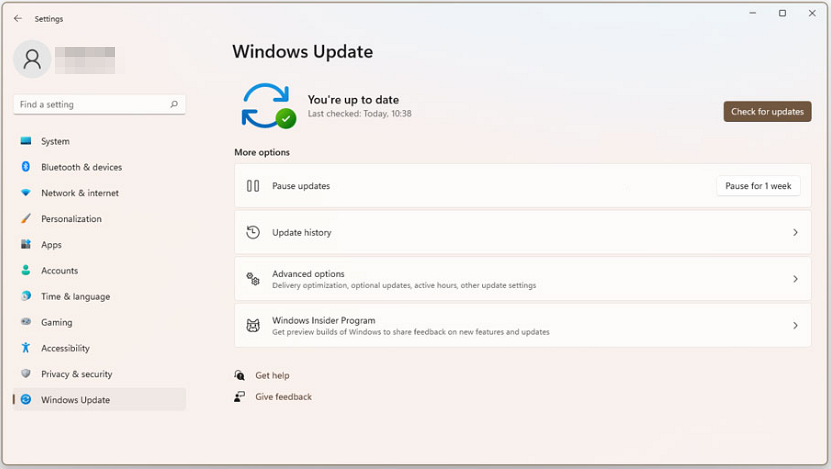Maximize the Settings window
831x469 pixels.
782,13
